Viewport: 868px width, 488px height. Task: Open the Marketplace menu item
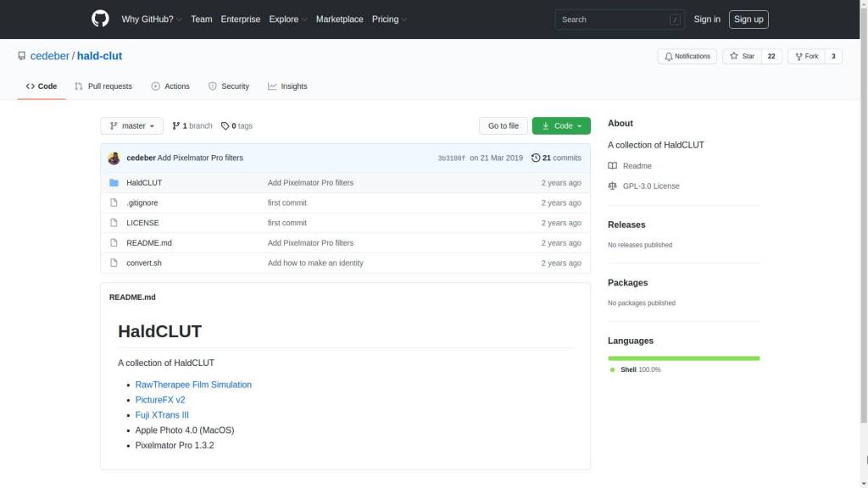click(339, 19)
